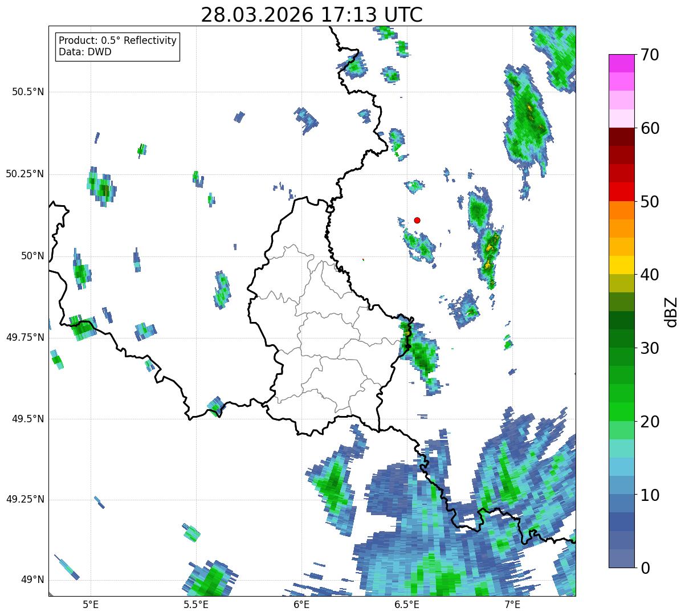Click the pale pink swatch just above 60 dBZ
The height and width of the screenshot is (616, 685).
pyautogui.click(x=621, y=119)
